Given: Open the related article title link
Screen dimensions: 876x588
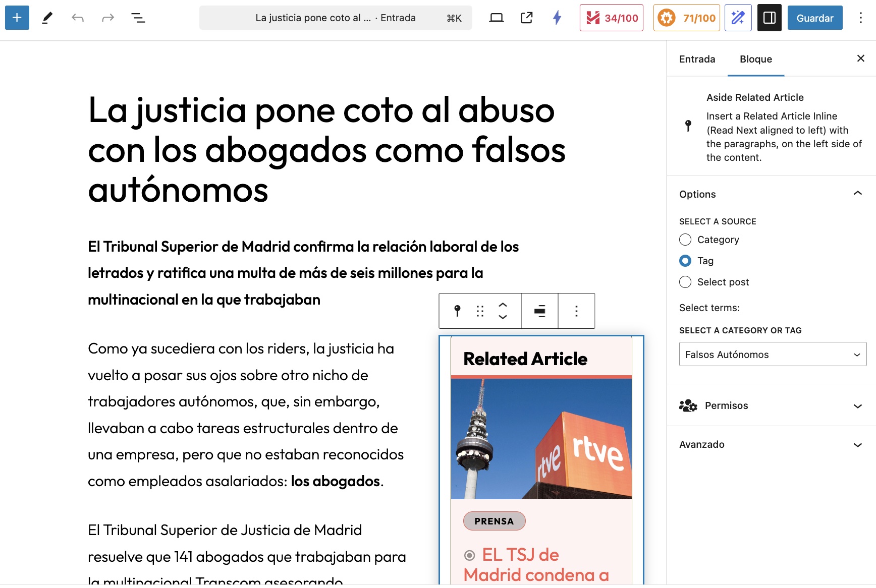Looking at the screenshot, I should click(536, 565).
